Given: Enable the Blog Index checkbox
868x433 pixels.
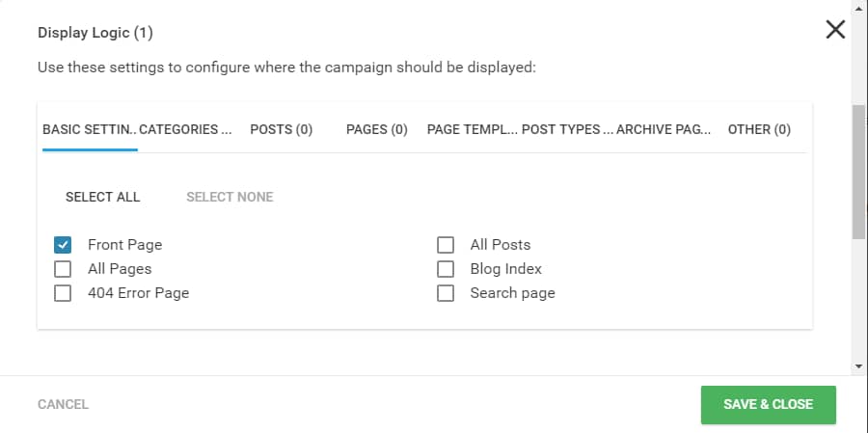Looking at the screenshot, I should point(445,269).
